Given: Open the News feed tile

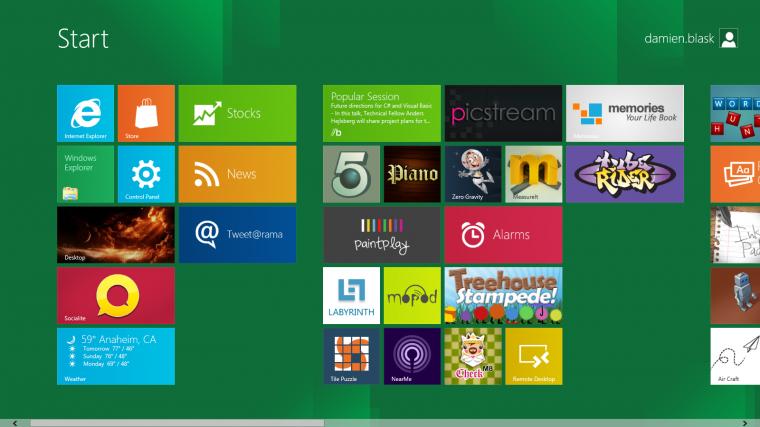Looking at the screenshot, I should 237,174.
